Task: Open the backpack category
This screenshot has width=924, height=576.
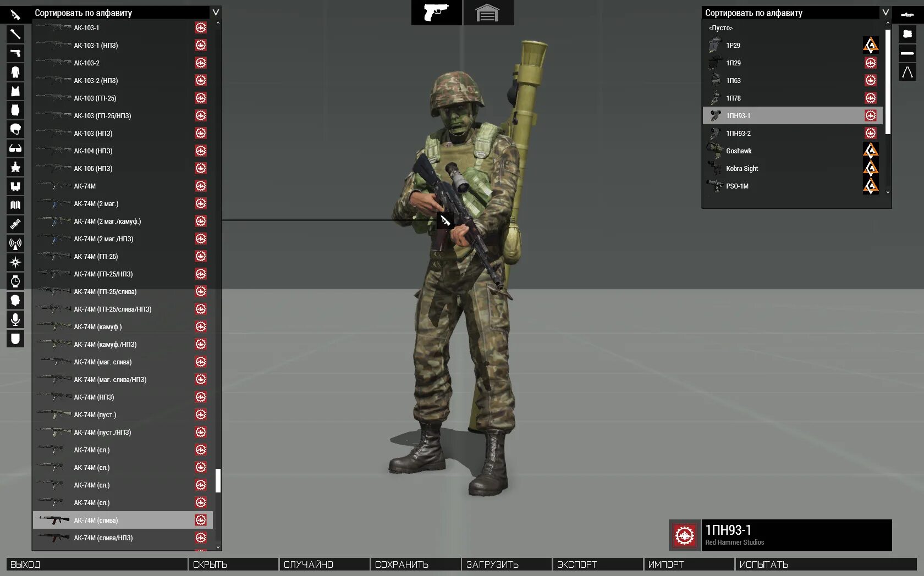Action: [15, 110]
